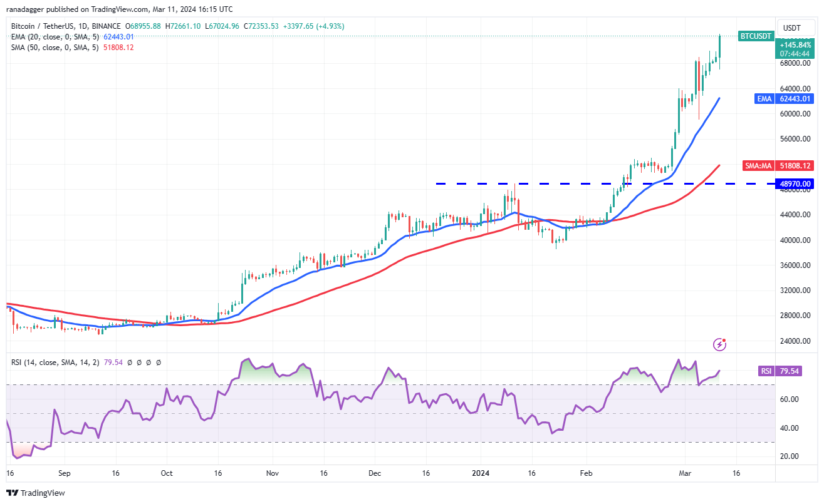Click the 2024 label on the time axis
824x504 pixels.
pos(479,473)
